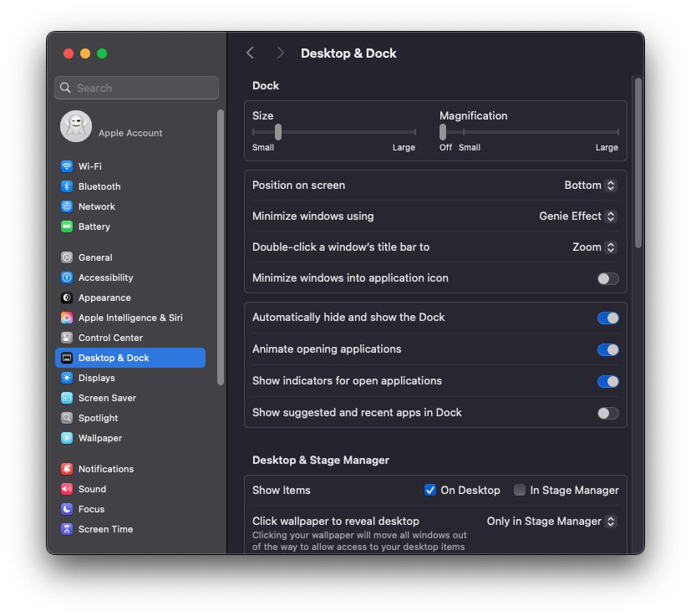Image resolution: width=691 pixels, height=616 pixels.
Task: Click the Network globe icon
Action: [67, 206]
